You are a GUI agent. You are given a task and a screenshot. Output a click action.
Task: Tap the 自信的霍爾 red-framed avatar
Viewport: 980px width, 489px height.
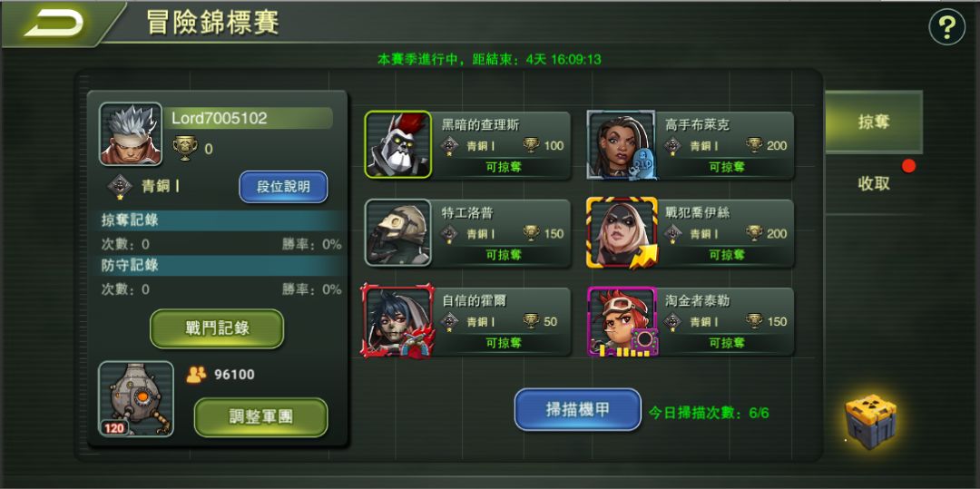pyautogui.click(x=397, y=321)
